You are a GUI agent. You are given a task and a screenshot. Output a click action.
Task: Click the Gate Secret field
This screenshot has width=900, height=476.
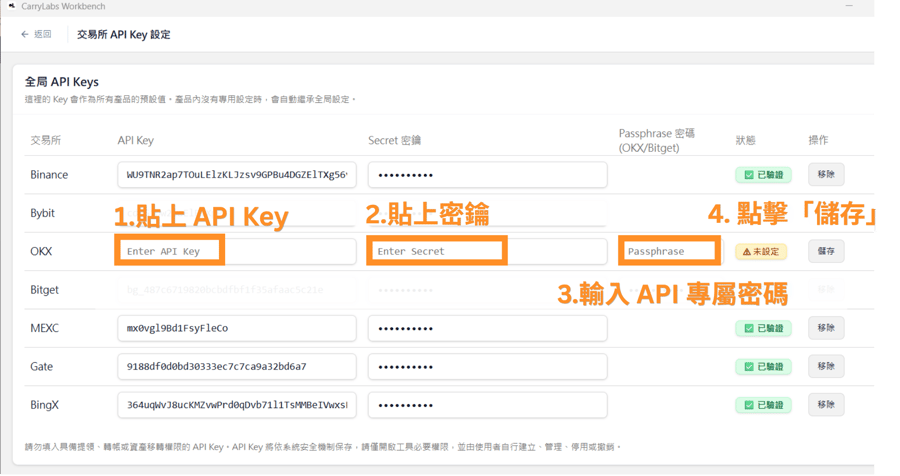point(487,366)
